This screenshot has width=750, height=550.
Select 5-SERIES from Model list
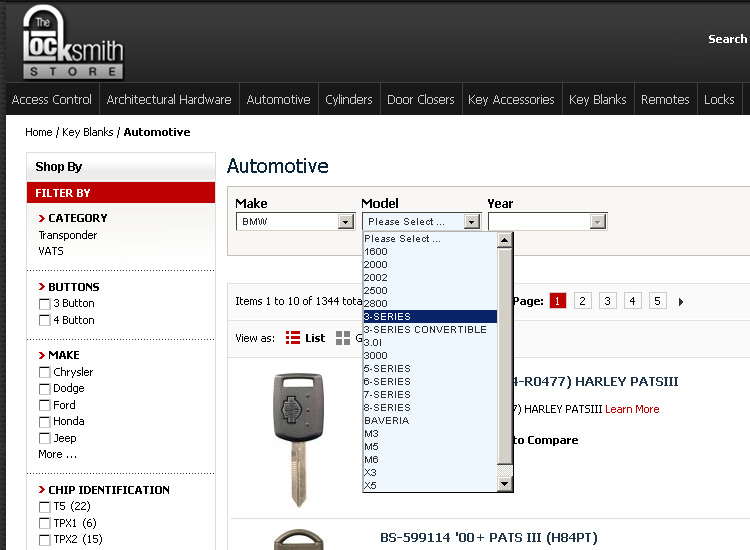click(x=430, y=369)
